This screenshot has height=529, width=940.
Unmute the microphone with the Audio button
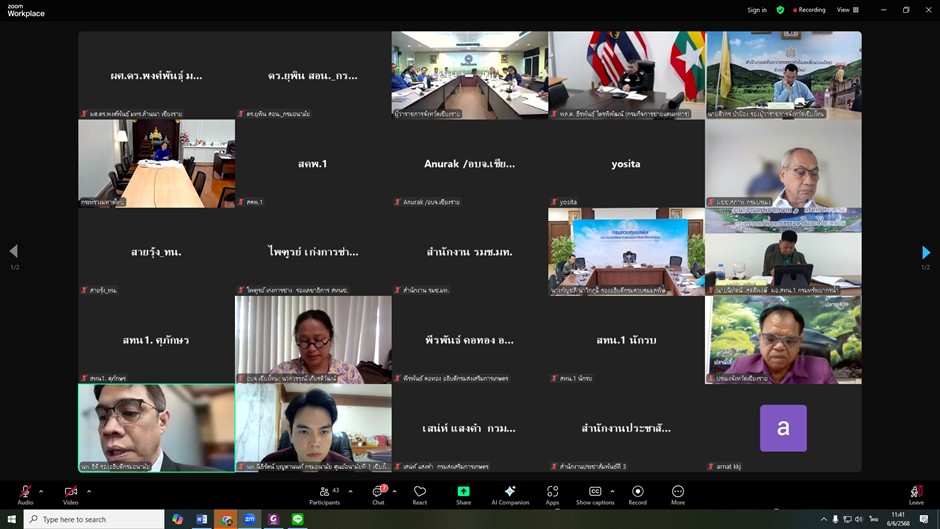pos(25,495)
